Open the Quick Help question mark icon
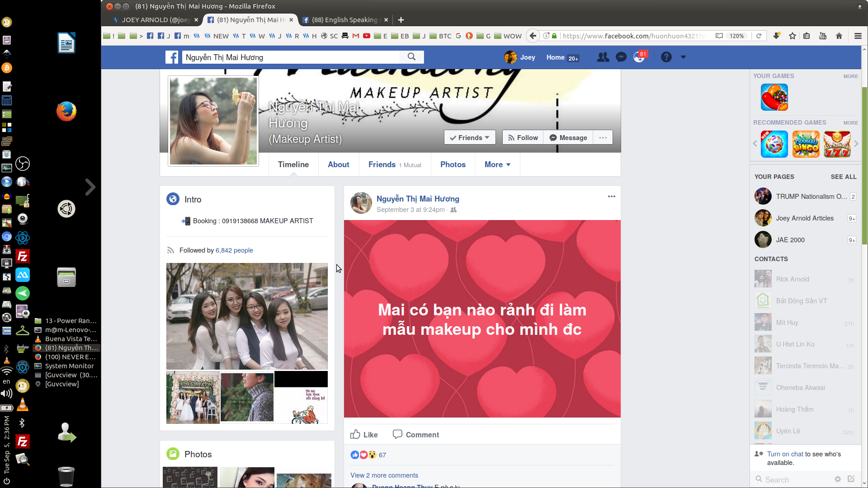This screenshot has height=488, width=868. pyautogui.click(x=666, y=57)
